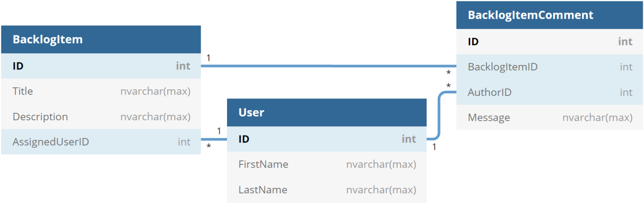Click the curved connector from User to AuthorID
Viewport: 644px width, 203px height.
pyautogui.click(x=439, y=116)
